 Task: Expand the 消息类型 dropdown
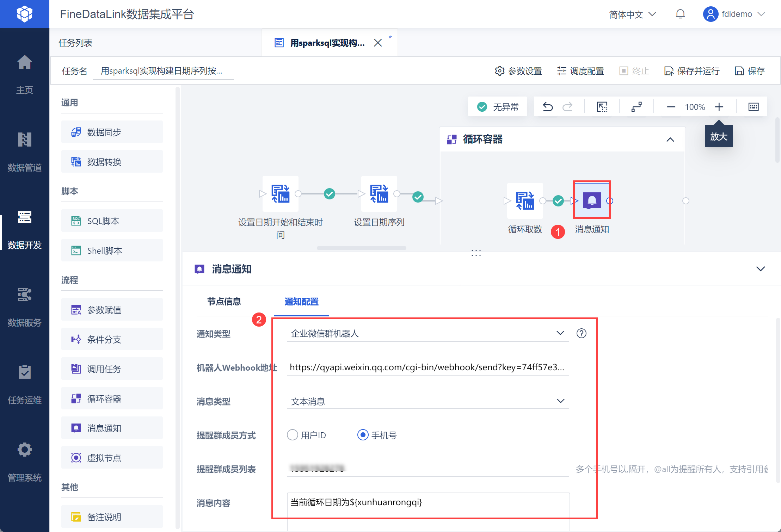click(427, 401)
